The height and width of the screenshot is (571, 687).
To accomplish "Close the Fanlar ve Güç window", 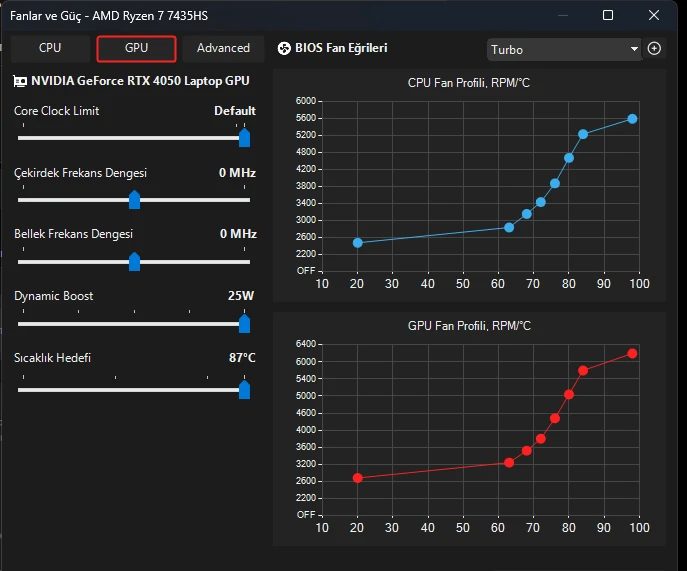I will coord(654,15).
